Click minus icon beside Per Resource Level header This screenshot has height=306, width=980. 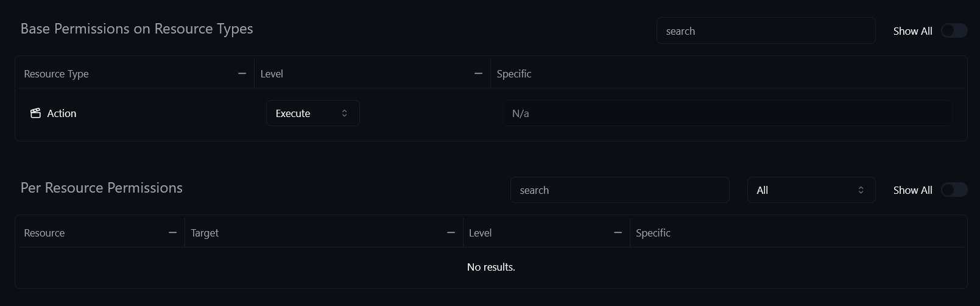[x=618, y=233]
